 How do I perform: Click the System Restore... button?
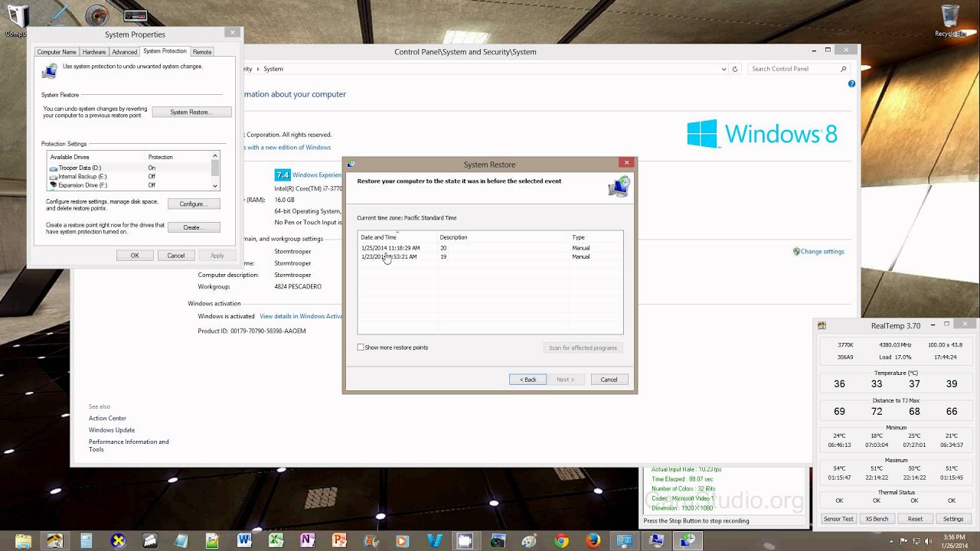click(191, 112)
